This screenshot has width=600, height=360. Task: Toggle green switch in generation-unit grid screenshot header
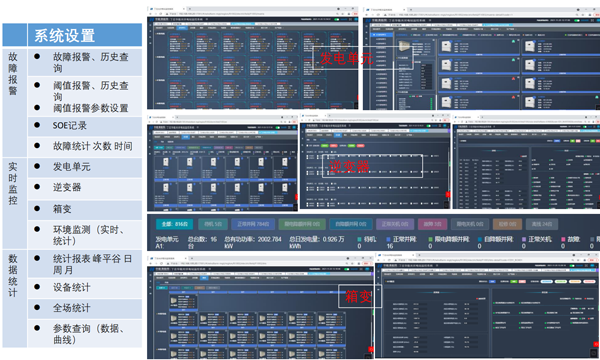337,19
